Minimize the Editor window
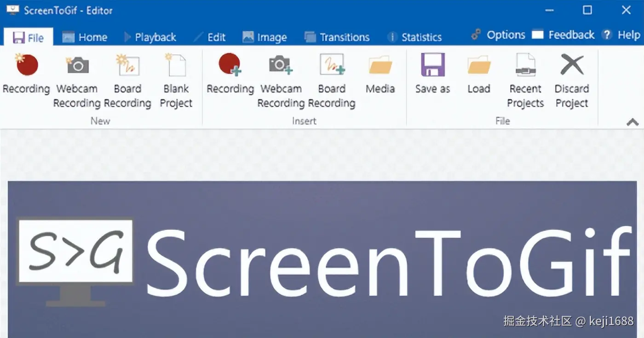This screenshot has width=644, height=338. (x=548, y=10)
